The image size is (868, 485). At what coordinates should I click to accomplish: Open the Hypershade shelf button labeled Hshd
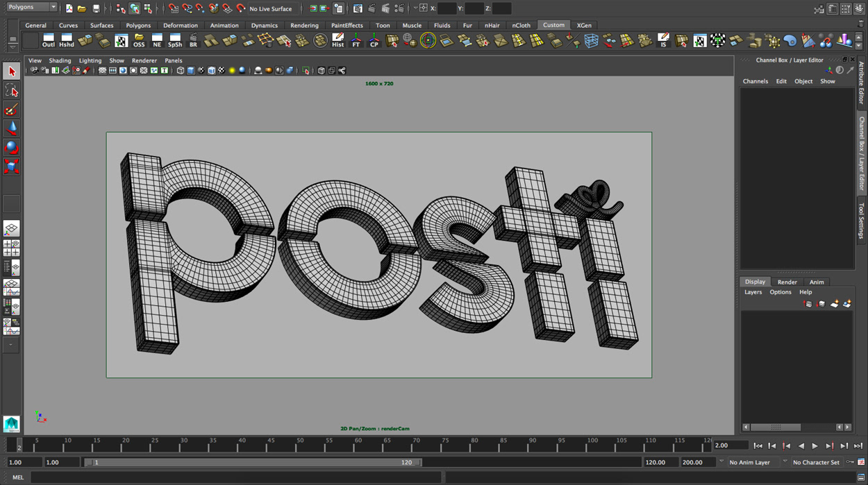point(67,41)
